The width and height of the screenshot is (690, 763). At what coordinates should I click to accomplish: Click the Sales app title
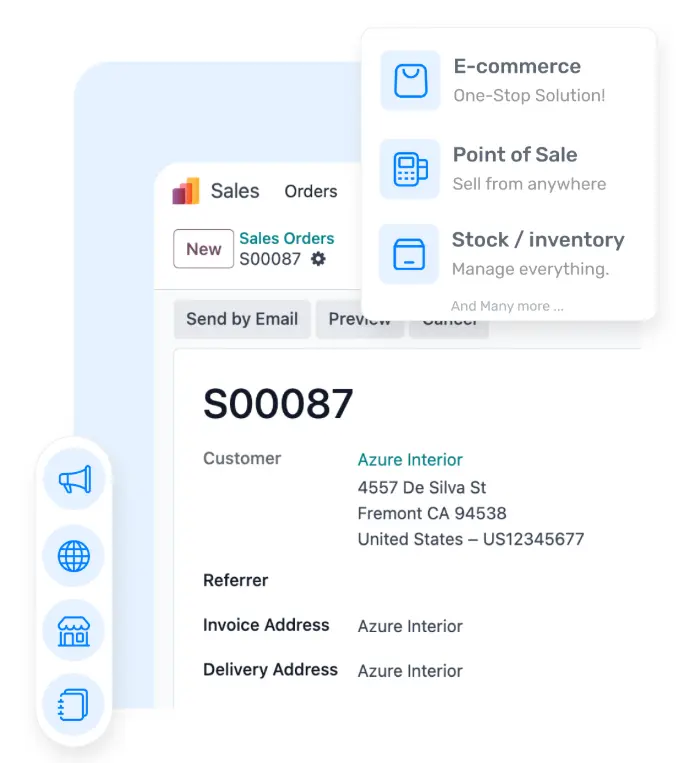[235, 191]
